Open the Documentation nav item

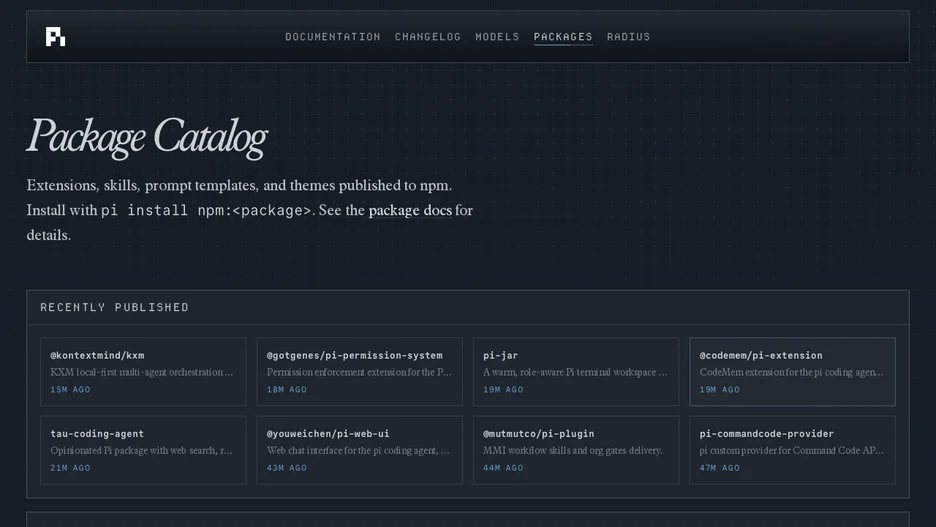coord(332,37)
